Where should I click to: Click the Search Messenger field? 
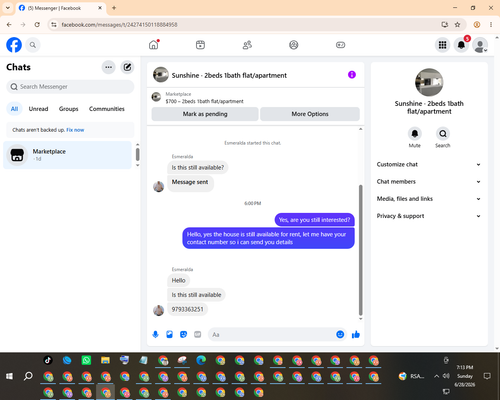(70, 87)
